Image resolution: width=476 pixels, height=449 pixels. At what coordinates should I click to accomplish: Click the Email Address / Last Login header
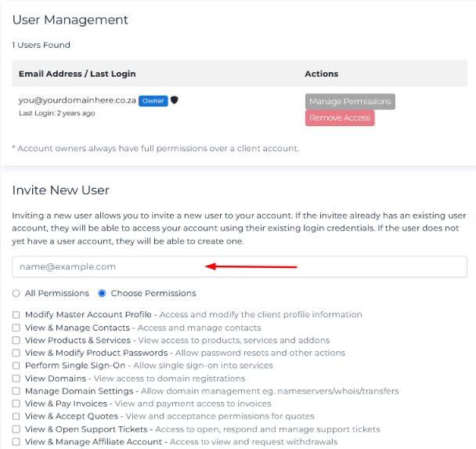pos(77,74)
